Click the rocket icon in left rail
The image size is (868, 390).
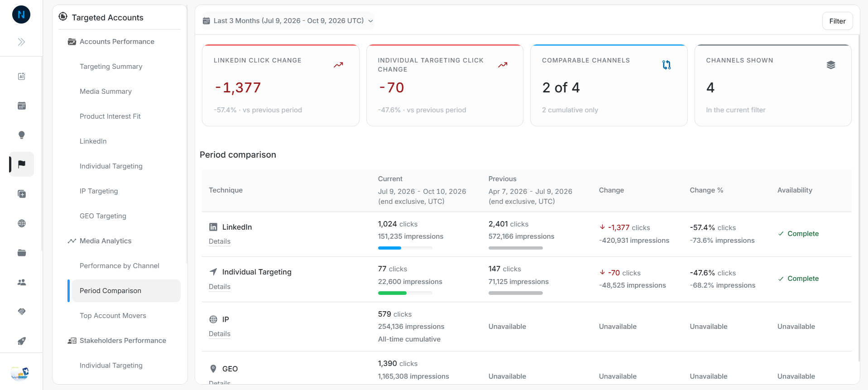[21, 341]
